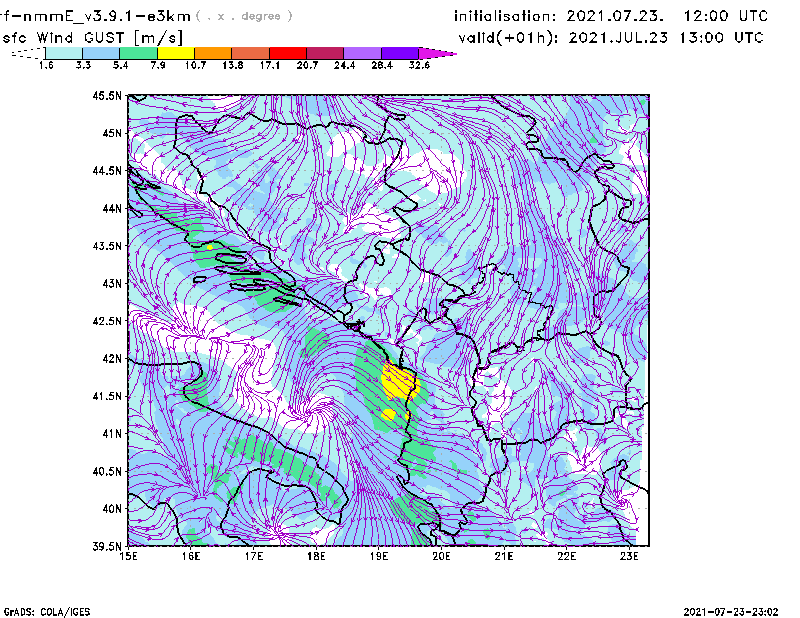Click the 44.5N latitude label

107,171
